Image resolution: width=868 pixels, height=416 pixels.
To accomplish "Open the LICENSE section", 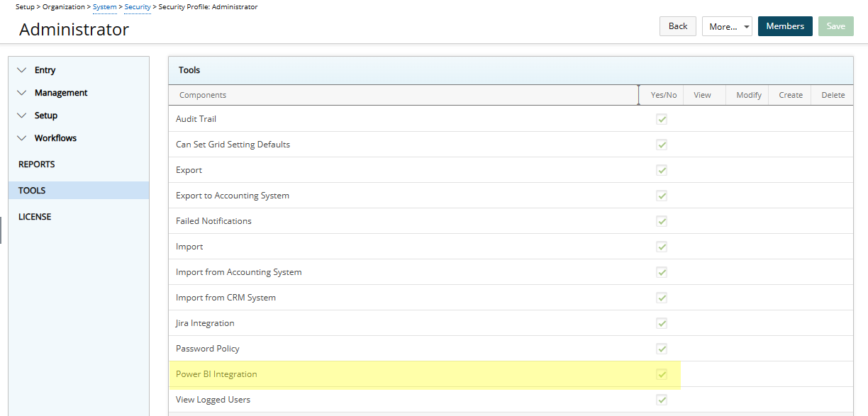I will 35,216.
